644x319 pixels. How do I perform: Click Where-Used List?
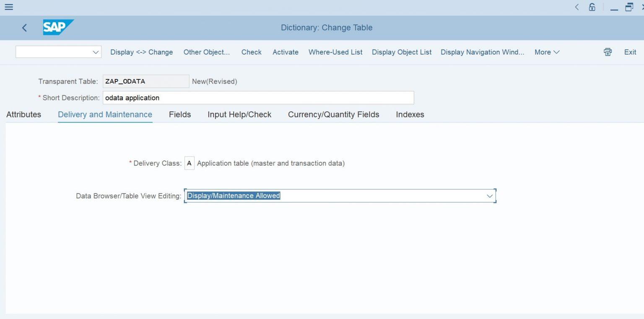(x=335, y=52)
